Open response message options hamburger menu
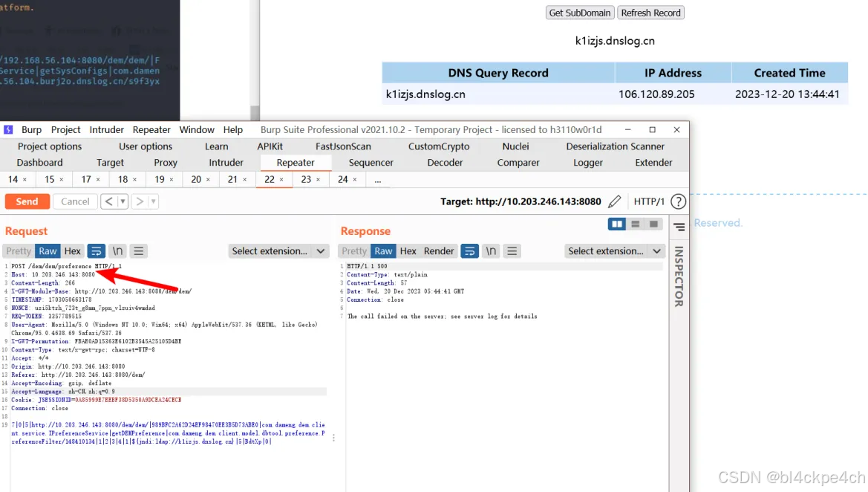Image resolution: width=868 pixels, height=492 pixels. pos(512,251)
